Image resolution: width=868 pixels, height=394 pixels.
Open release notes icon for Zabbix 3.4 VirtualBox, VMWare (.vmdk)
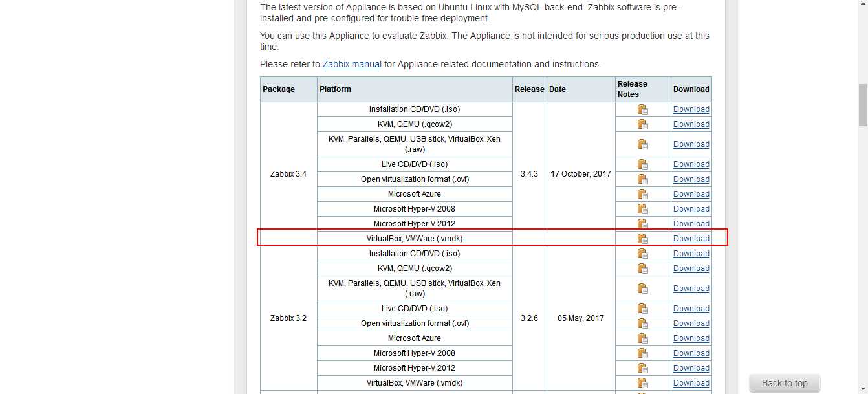[642, 239]
